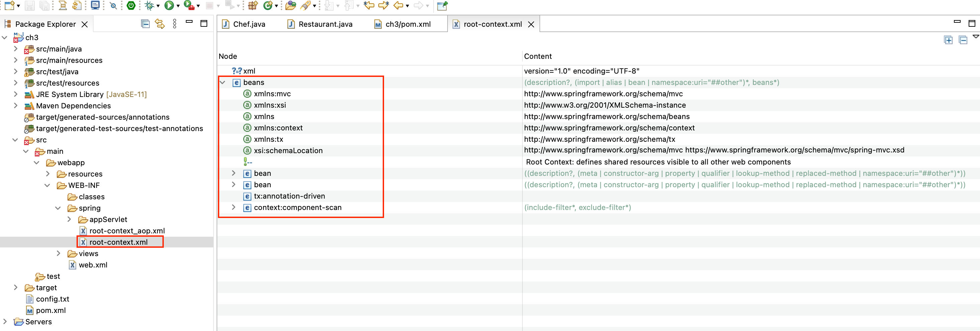Expand the views folder
The height and width of the screenshot is (331, 980).
pyautogui.click(x=58, y=253)
